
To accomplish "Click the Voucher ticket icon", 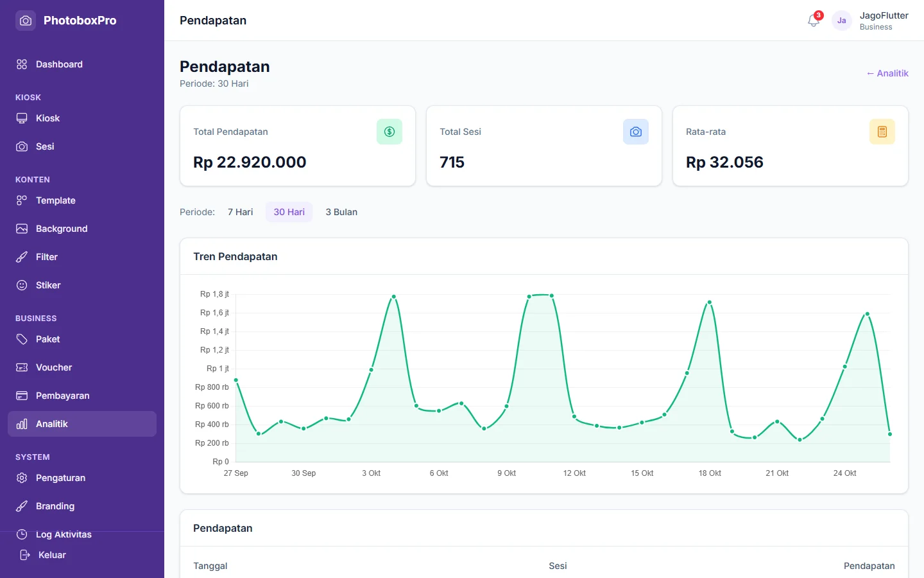I will [22, 367].
